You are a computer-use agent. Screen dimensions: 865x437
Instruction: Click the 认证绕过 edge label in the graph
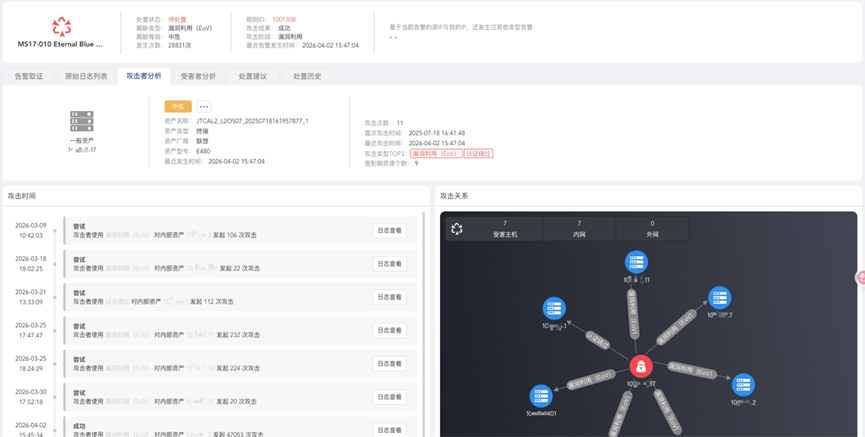(597, 340)
